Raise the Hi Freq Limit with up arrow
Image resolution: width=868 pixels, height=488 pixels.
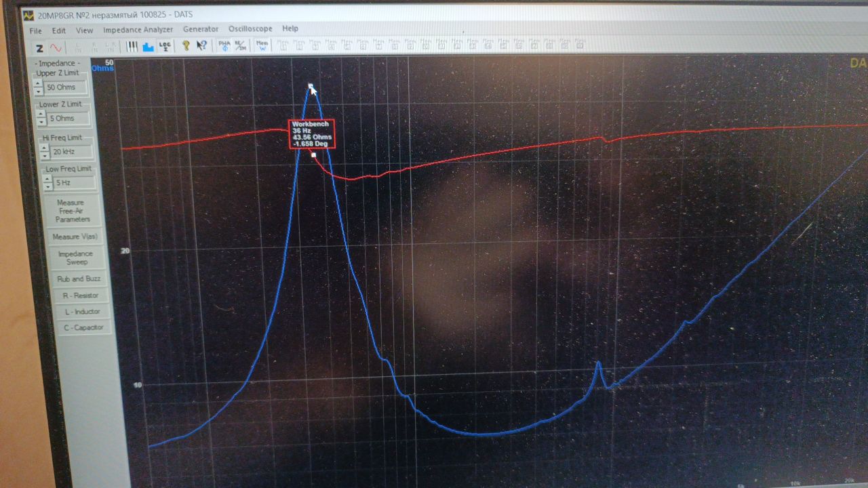44,148
